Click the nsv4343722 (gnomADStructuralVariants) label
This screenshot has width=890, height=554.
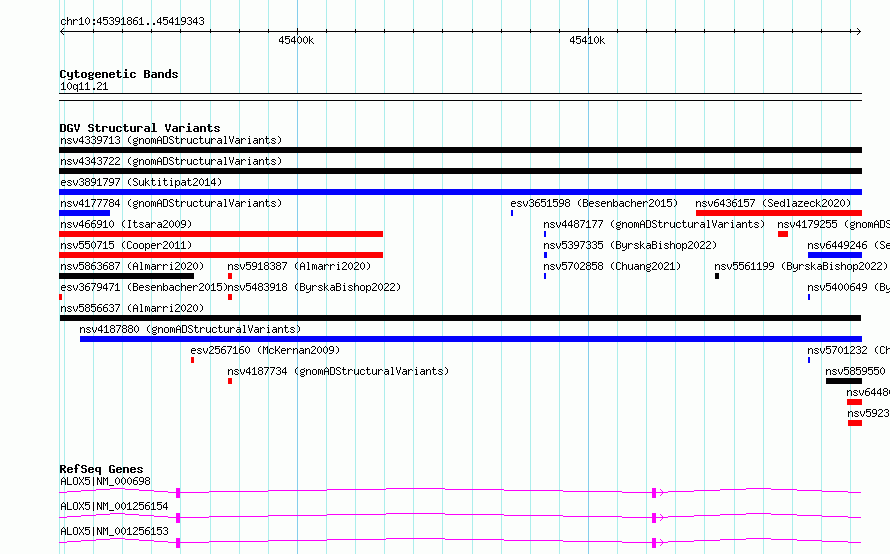[171, 161]
